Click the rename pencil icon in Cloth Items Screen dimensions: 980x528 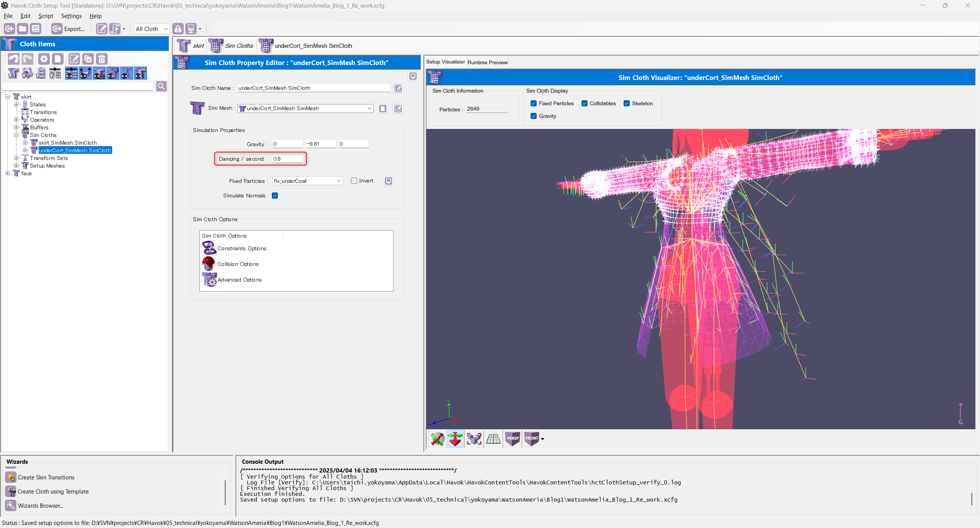click(74, 59)
